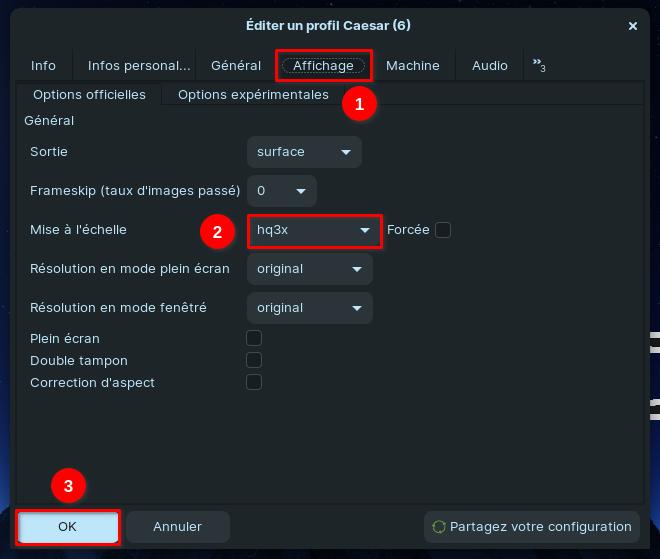Expand the Sortie dropdown
Screen dimensions: 660x559
click(304, 152)
